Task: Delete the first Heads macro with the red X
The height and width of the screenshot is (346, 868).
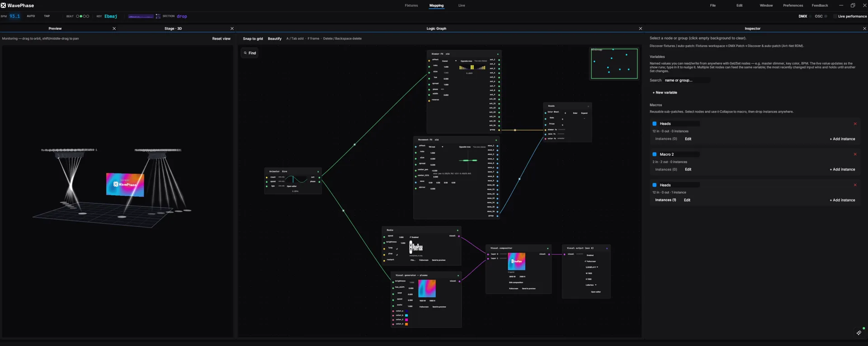Action: click(855, 124)
